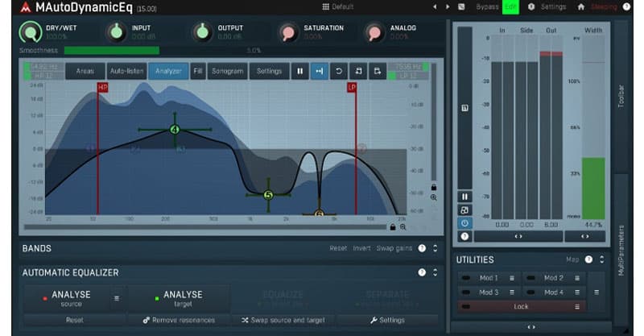Click the second-to-last EQ toolbar icon
Screen dimensions: 644x336
pos(358,71)
